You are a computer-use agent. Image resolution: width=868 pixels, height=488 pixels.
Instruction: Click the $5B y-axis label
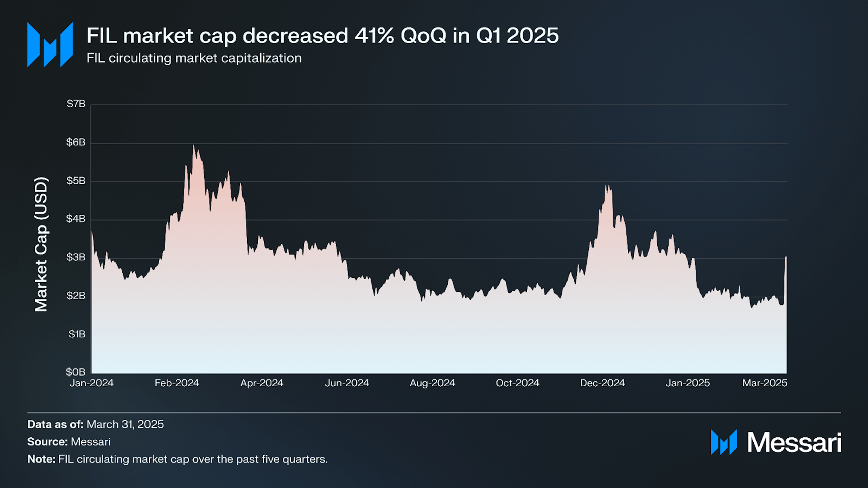[x=76, y=181]
